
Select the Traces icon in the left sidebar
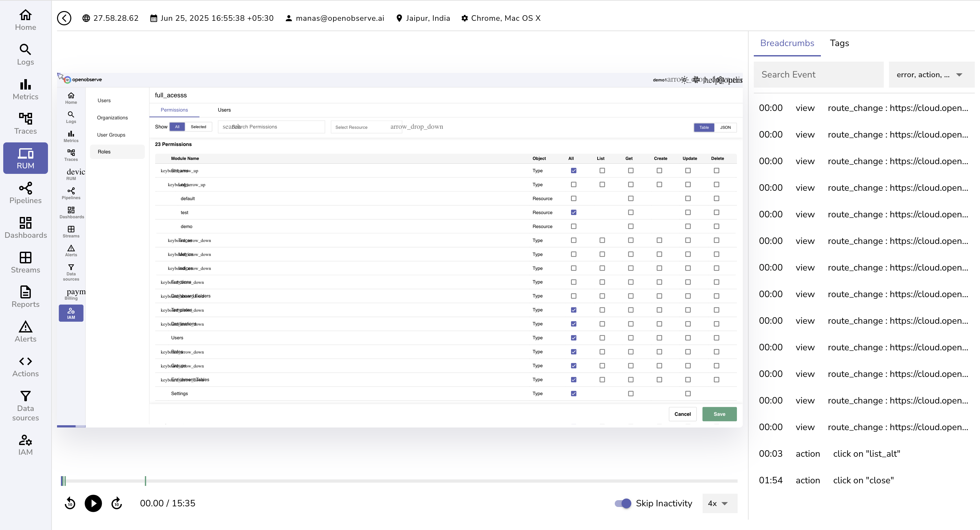point(25,123)
